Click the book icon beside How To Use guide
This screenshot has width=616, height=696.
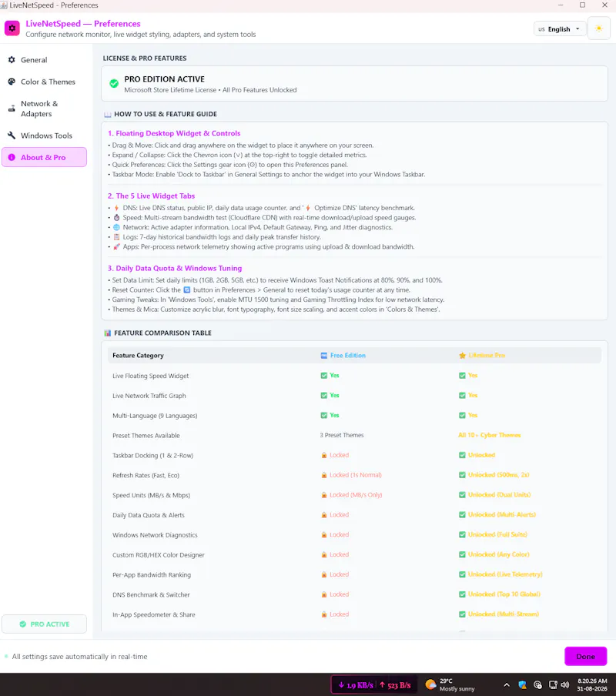coord(107,114)
